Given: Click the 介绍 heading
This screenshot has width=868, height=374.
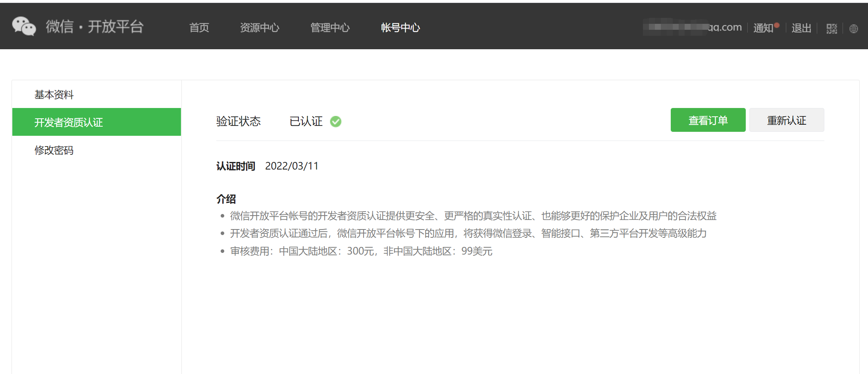Looking at the screenshot, I should point(226,199).
